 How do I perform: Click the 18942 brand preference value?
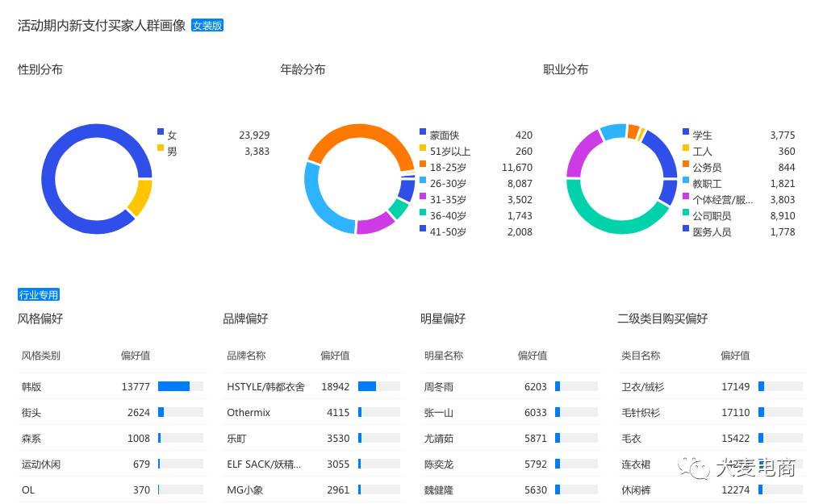pos(336,386)
